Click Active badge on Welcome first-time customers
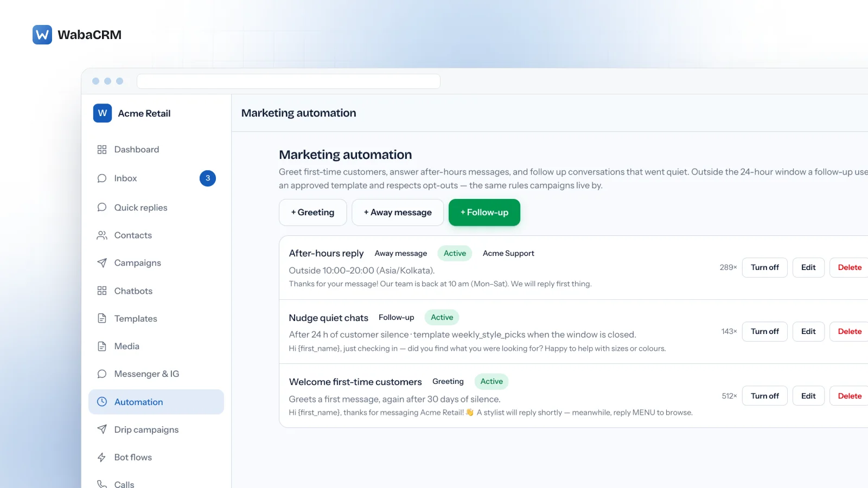The height and width of the screenshot is (488, 868). pos(492,381)
